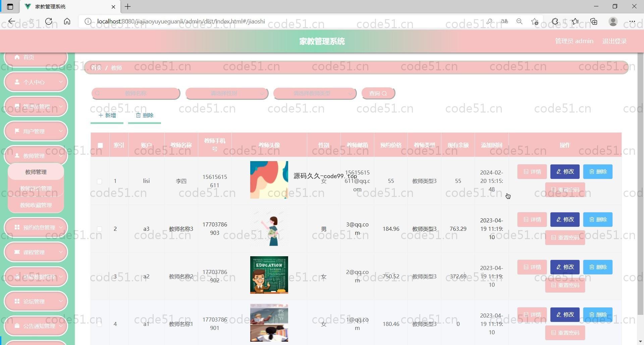Click 退出登录 to log out

pyautogui.click(x=614, y=41)
